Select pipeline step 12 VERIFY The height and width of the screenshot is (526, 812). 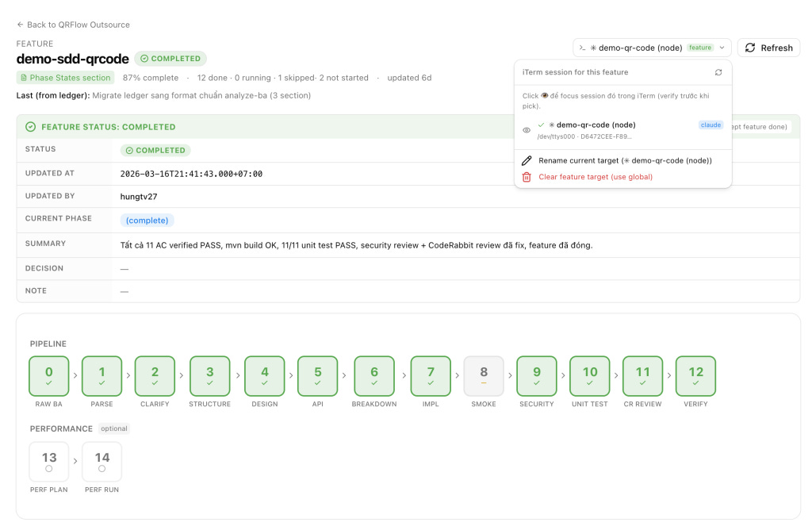[x=695, y=376]
